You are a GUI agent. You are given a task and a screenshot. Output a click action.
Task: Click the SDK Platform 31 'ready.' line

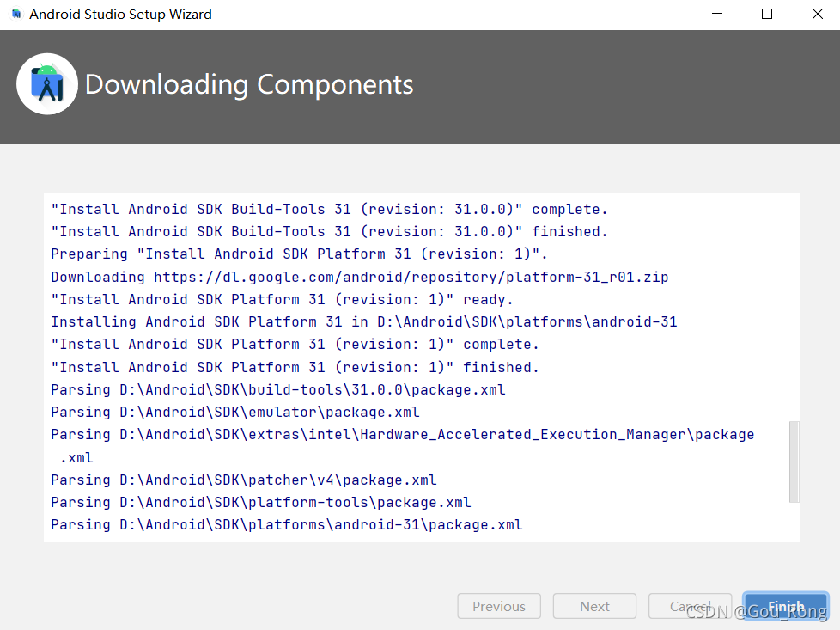pos(283,300)
